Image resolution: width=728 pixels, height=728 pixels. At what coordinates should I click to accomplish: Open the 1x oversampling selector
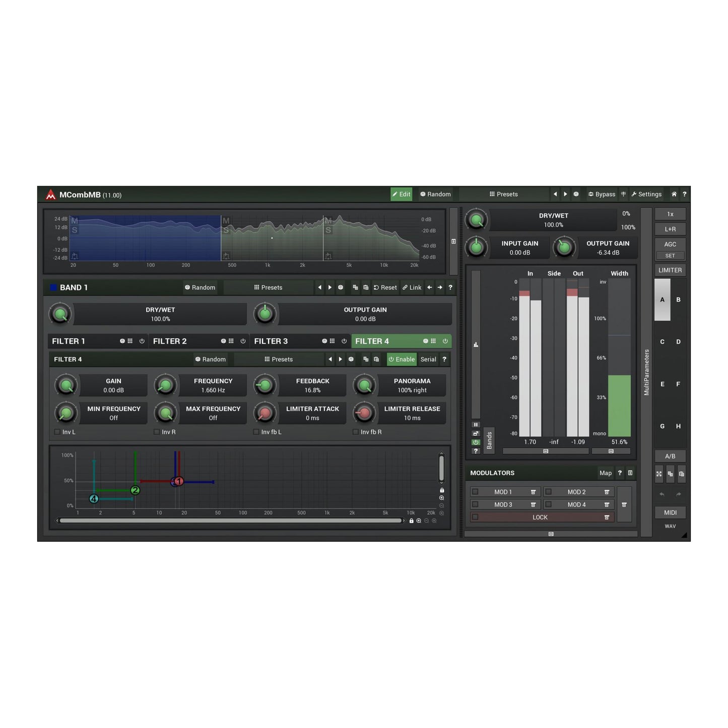coord(670,214)
